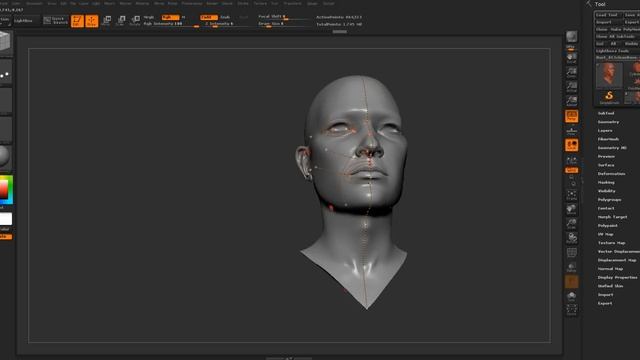Toggle Solo mode
Image resolution: width=640 pixels, height=360 pixels.
(x=571, y=296)
